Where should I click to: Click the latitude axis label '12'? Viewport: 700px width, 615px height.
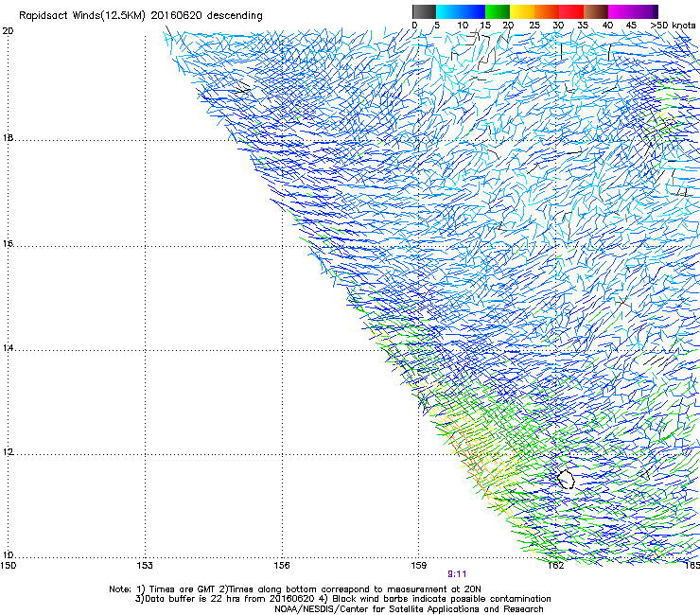pyautogui.click(x=8, y=452)
